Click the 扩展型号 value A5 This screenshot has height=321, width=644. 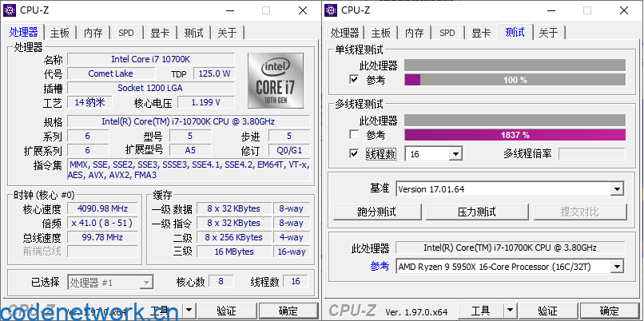tap(190, 150)
